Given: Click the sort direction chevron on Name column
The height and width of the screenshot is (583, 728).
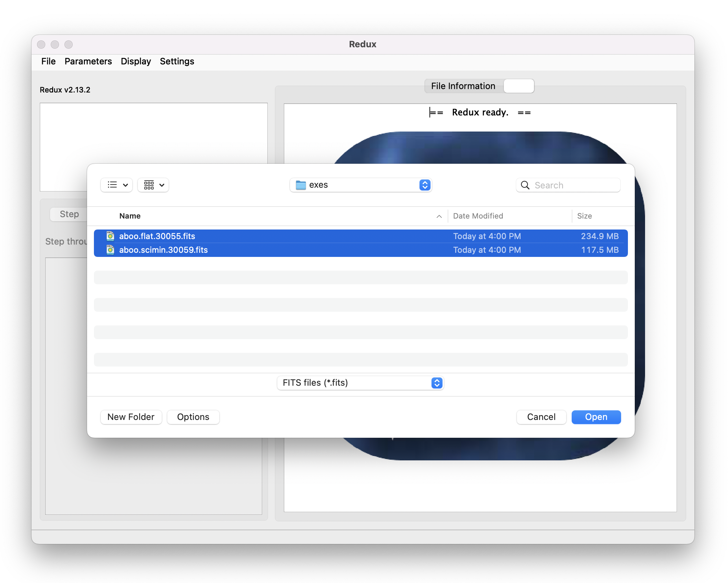Looking at the screenshot, I should [439, 217].
